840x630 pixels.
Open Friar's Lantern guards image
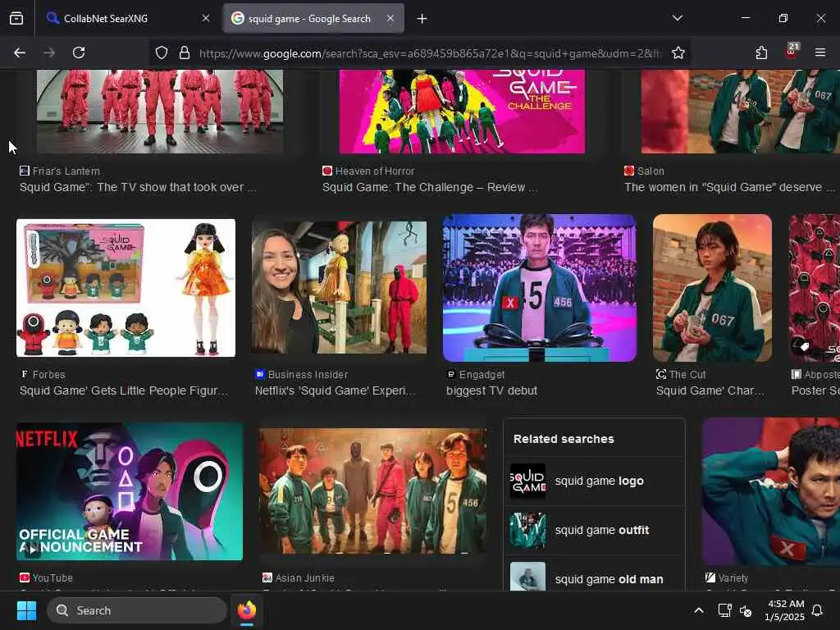160,111
